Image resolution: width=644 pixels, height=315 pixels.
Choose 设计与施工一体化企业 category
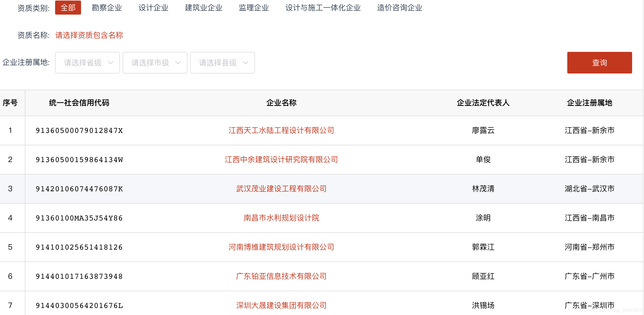pos(323,8)
